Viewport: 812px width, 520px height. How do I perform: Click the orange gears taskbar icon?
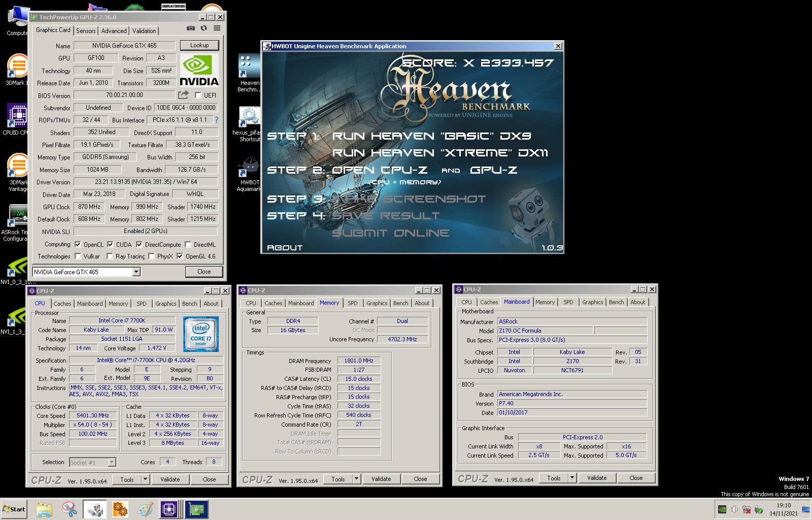pos(120,509)
